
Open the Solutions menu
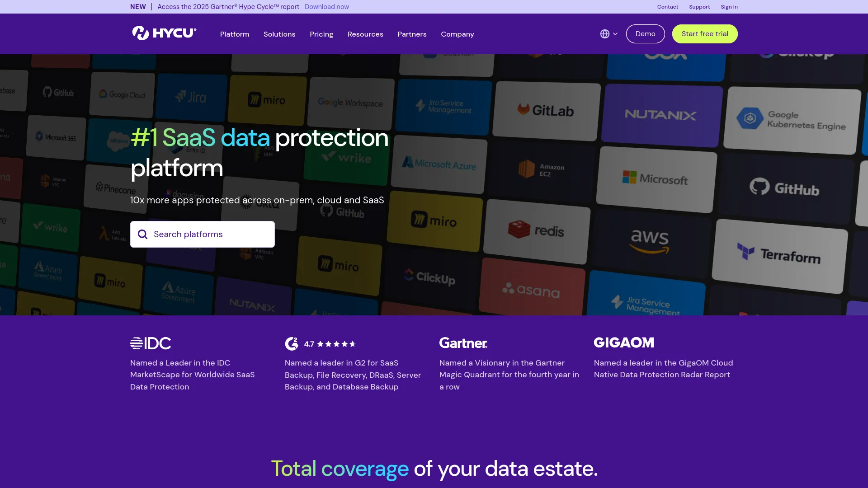click(279, 34)
